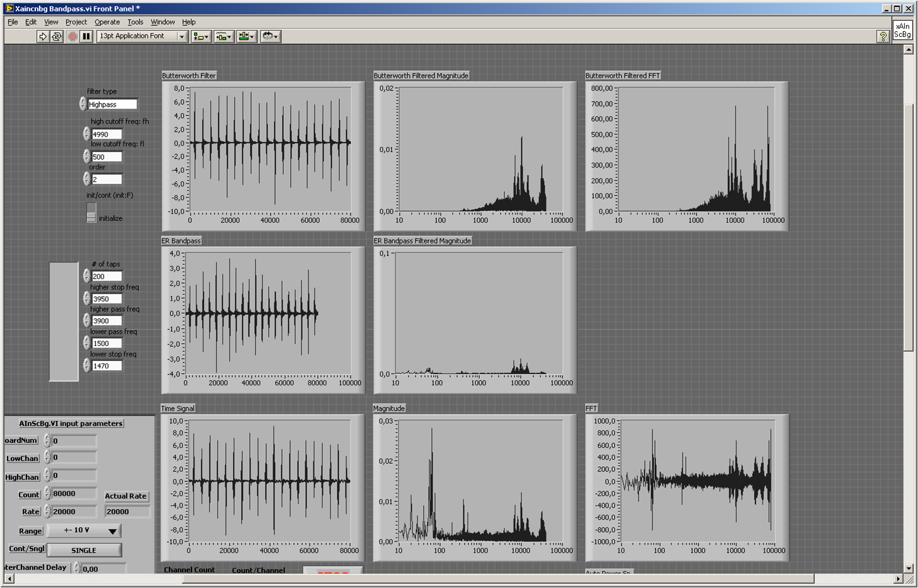Click the Pause button in toolbar

click(x=87, y=36)
